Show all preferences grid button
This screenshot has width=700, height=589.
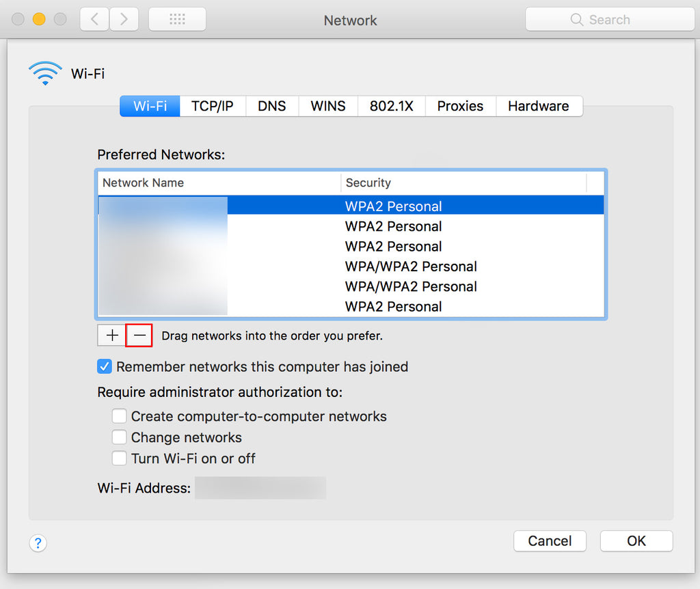[177, 19]
